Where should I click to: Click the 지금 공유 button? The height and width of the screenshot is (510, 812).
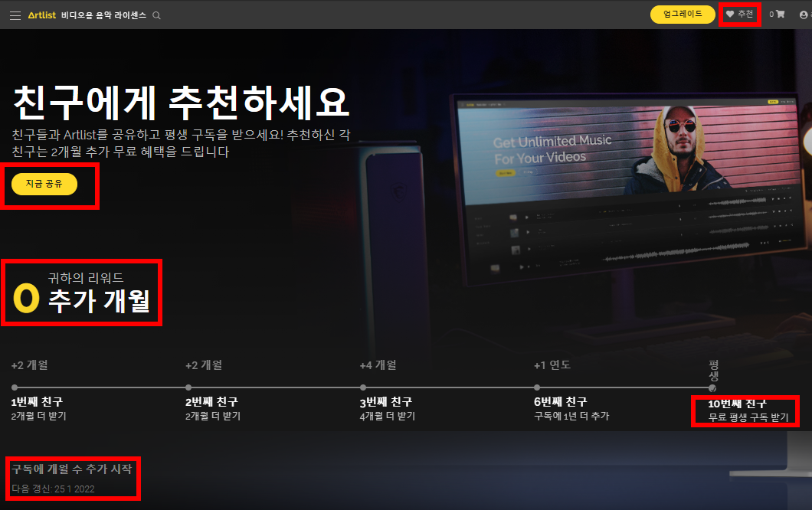(44, 184)
